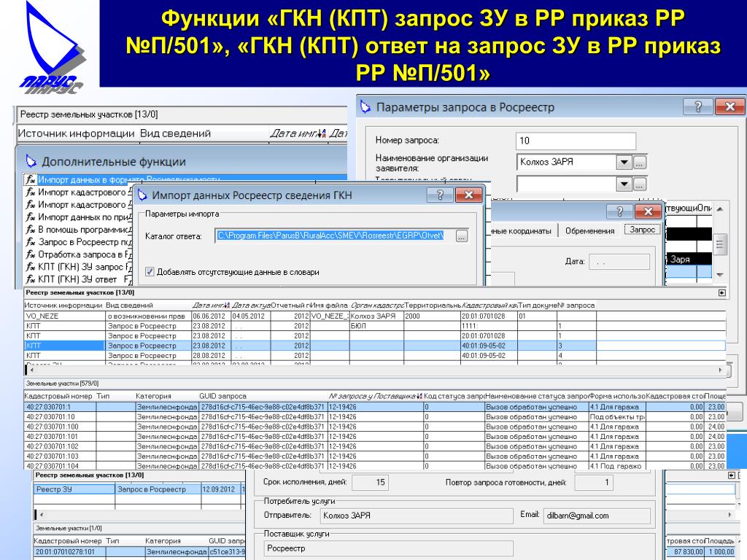Toggle Добавлять отсутствующие данные в словари checkbox

click(150, 272)
